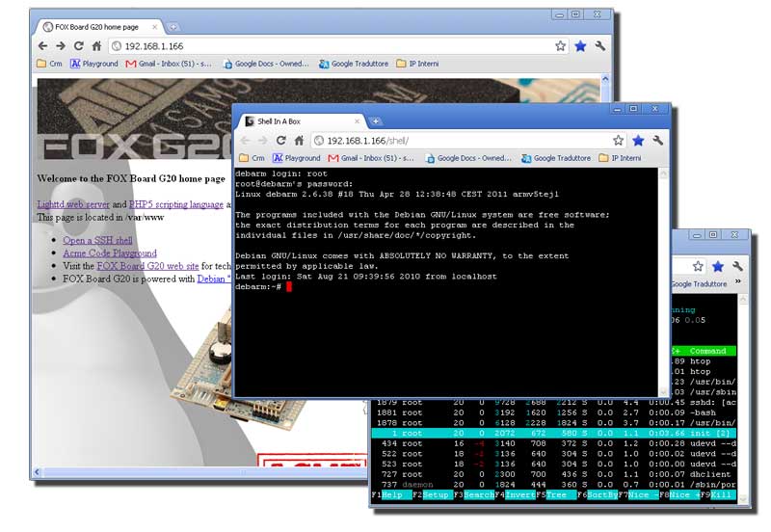This screenshot has height=532, width=771.
Task: Open wrench menu in FOX Board window
Action: [x=600, y=46]
